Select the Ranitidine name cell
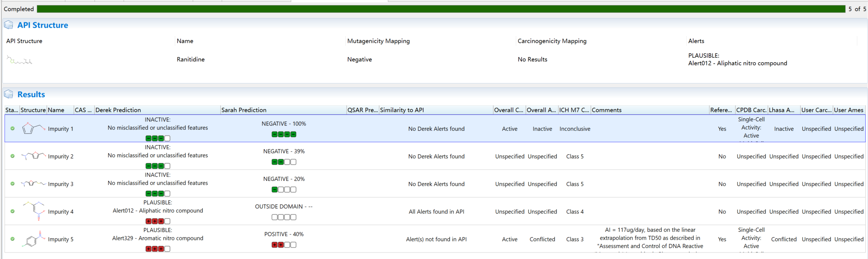Screen dimensions: 868x259 191,60
